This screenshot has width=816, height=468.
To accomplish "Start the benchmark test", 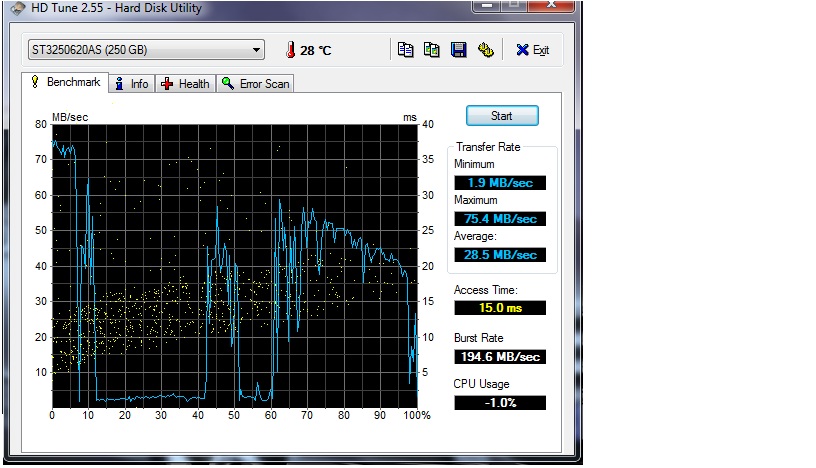I will tap(502, 116).
